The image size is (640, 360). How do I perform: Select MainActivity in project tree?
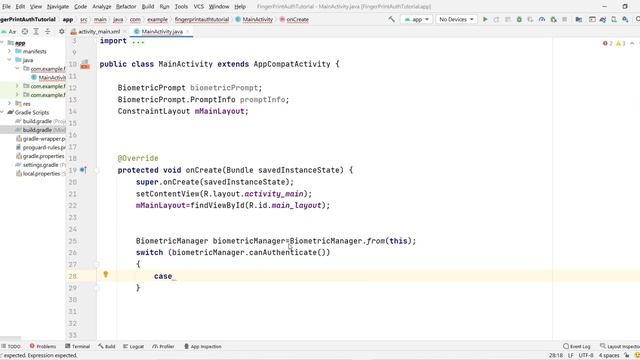(x=48, y=78)
